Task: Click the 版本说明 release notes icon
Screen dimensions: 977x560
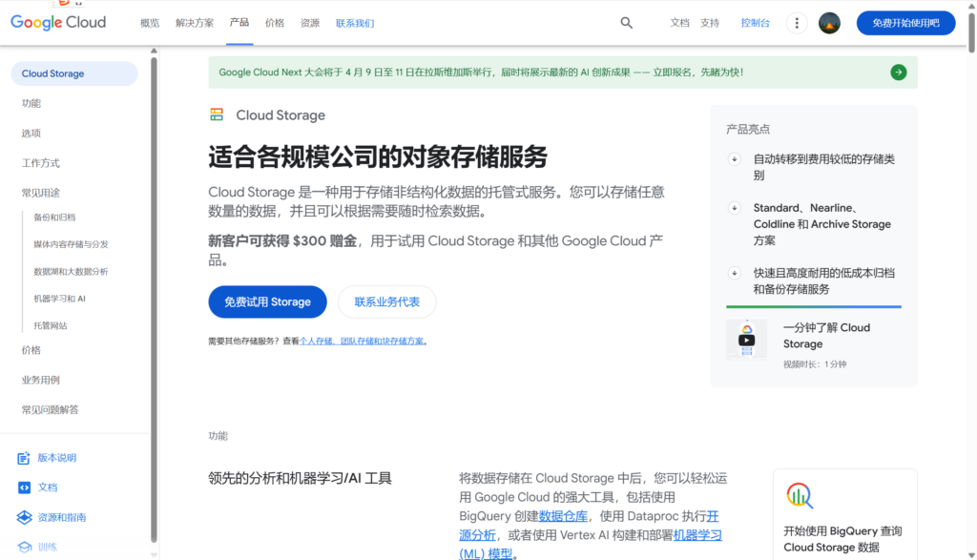Action: [24, 458]
